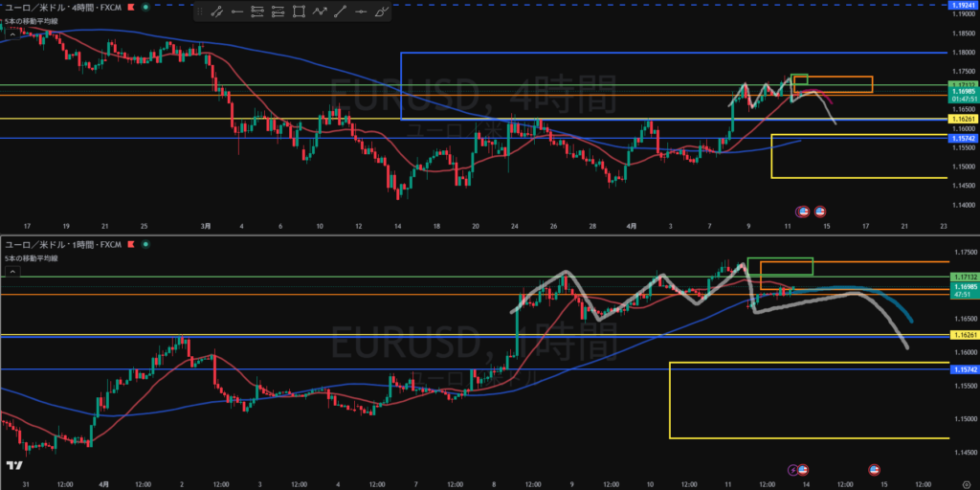Click the TradingView logo in the lower chart

(14, 465)
